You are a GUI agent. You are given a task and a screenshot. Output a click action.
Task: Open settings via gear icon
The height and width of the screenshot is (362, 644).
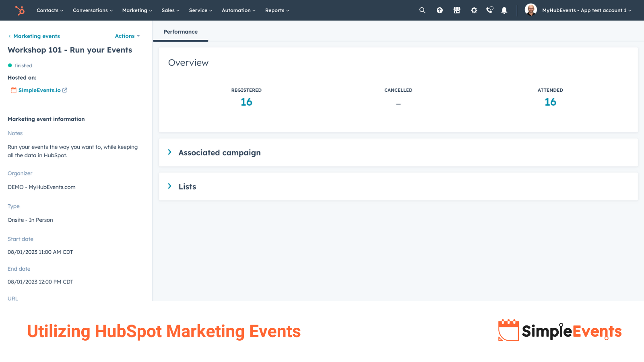pos(474,10)
